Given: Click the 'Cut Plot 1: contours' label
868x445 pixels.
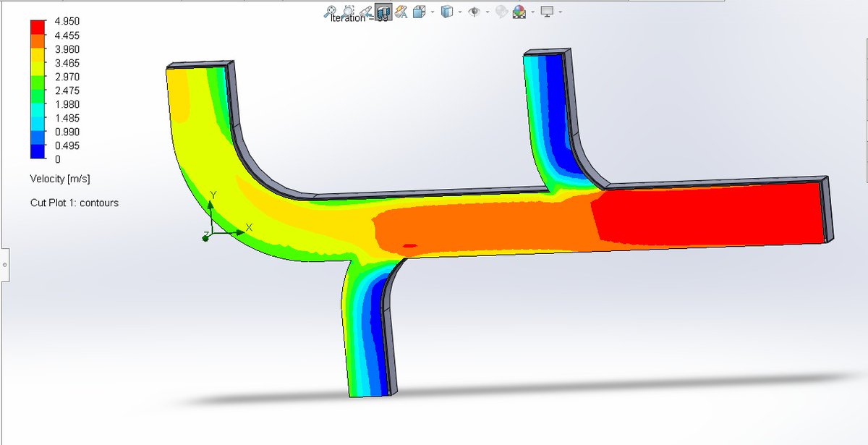Looking at the screenshot, I should [x=74, y=203].
